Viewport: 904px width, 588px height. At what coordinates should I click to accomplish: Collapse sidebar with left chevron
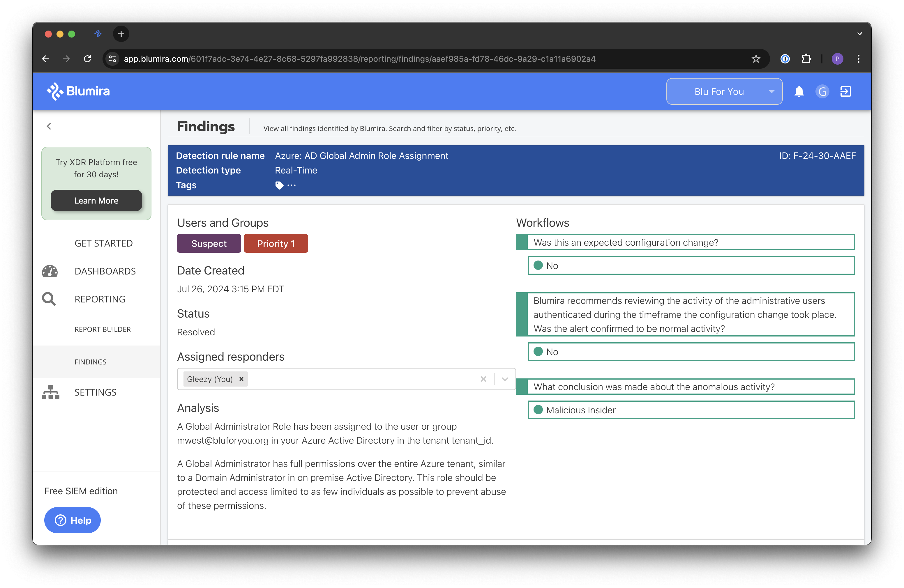[49, 126]
